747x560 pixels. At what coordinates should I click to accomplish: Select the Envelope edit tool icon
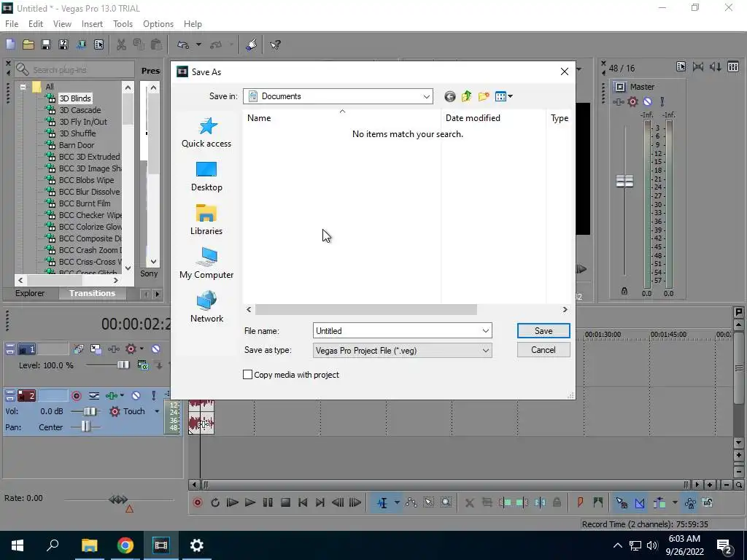coord(411,502)
